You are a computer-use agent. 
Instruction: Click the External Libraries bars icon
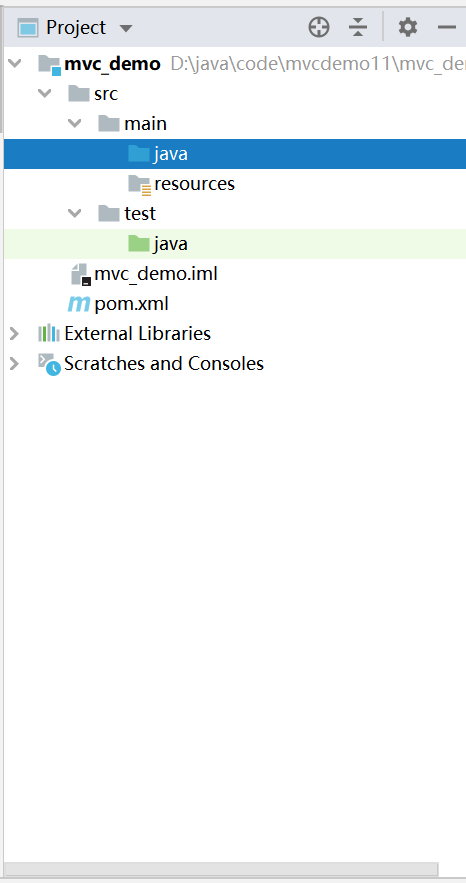click(49, 333)
